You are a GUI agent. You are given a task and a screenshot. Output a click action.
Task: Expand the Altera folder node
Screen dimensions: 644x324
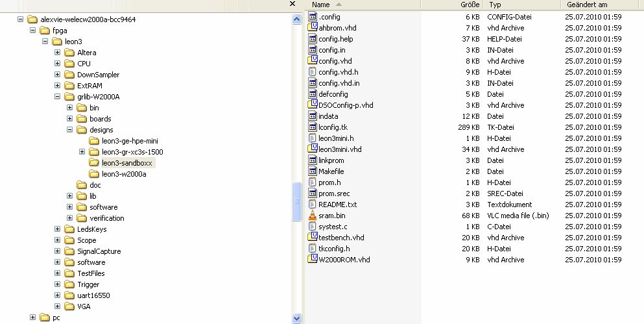[x=57, y=52]
